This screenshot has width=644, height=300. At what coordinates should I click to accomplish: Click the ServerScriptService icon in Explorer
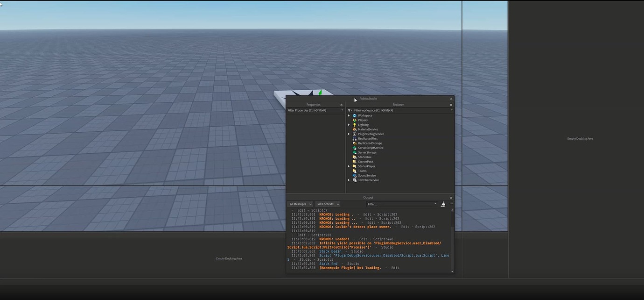pyautogui.click(x=355, y=148)
